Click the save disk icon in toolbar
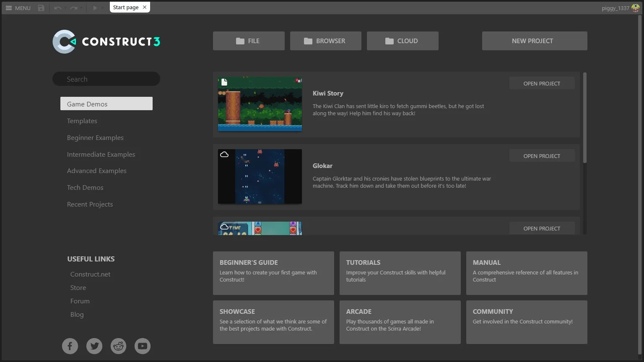Screen dimensions: 644x362 tap(41, 8)
